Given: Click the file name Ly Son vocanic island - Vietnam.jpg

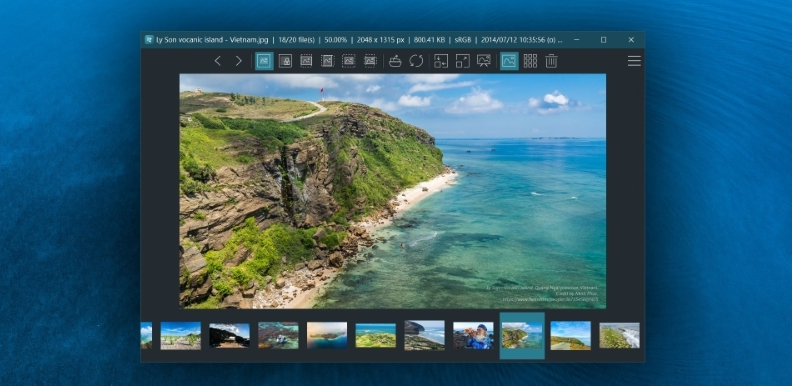Looking at the screenshot, I should tap(212, 39).
